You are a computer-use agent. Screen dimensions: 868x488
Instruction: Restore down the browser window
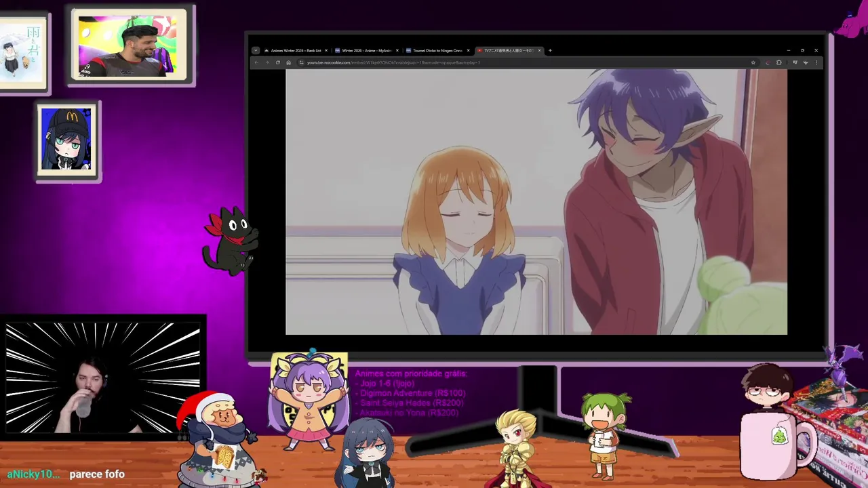(x=802, y=50)
